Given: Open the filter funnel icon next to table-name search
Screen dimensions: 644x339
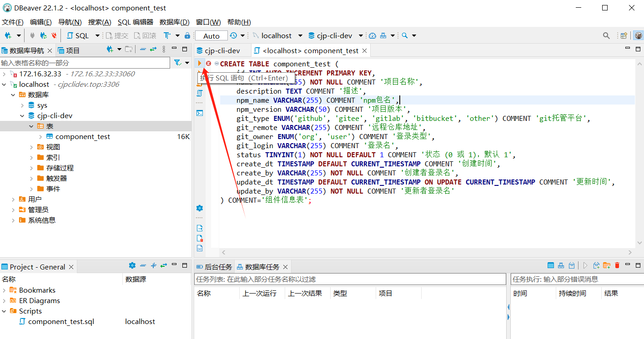Looking at the screenshot, I should (177, 63).
